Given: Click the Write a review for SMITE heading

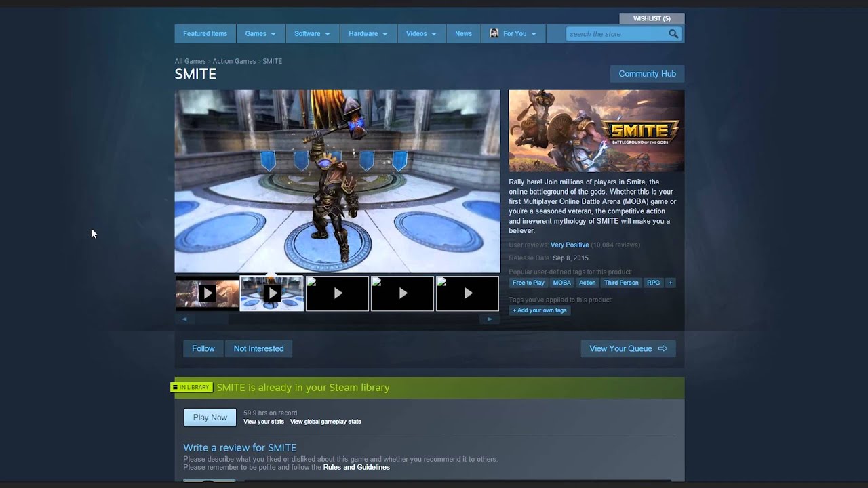Looking at the screenshot, I should tap(239, 447).
